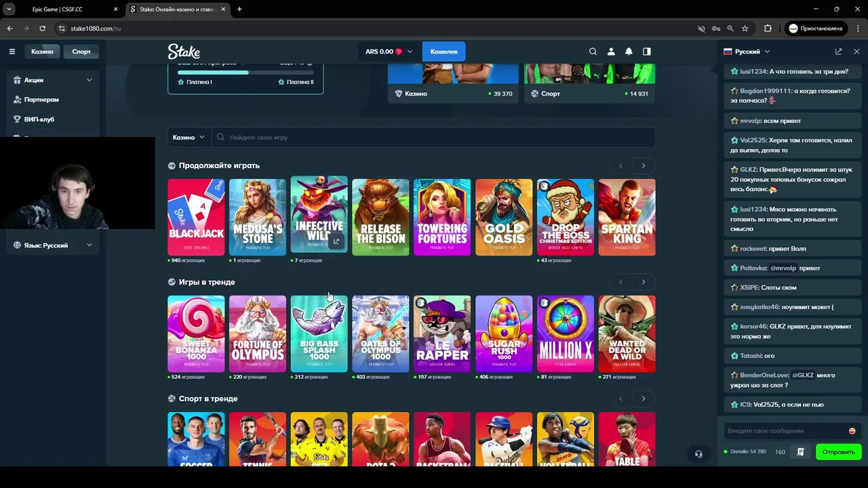Open the notifications bell icon
This screenshot has width=868, height=488.
pos(629,52)
